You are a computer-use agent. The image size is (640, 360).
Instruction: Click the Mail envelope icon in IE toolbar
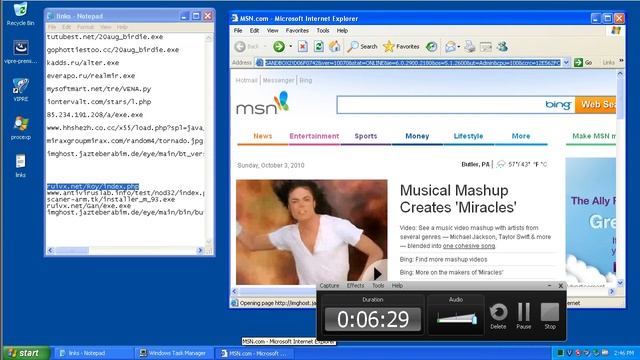pos(450,47)
